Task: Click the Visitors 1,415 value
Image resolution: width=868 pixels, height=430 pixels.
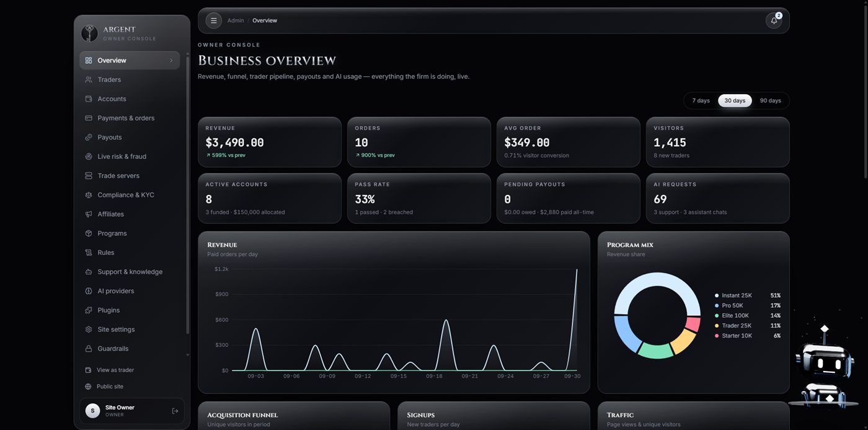Action: (670, 143)
